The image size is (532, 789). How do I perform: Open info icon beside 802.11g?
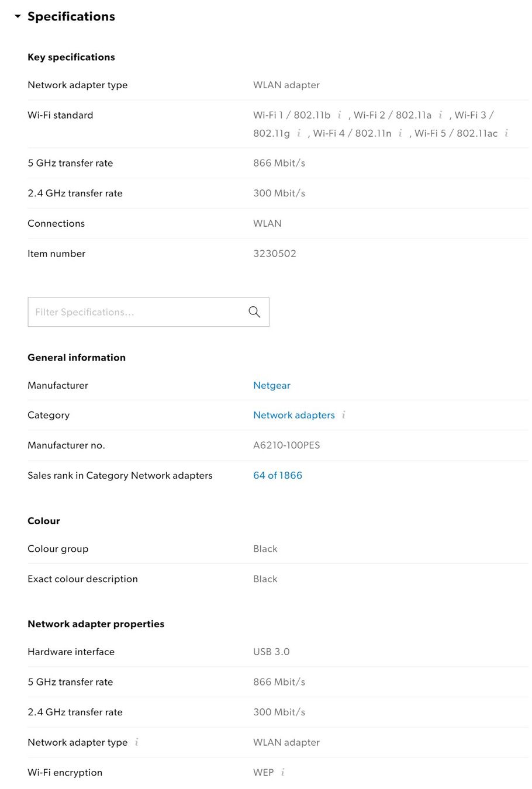[298, 133]
